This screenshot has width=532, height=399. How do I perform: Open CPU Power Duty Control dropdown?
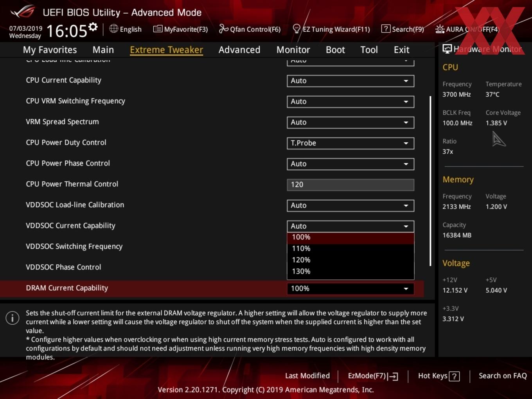tap(350, 143)
